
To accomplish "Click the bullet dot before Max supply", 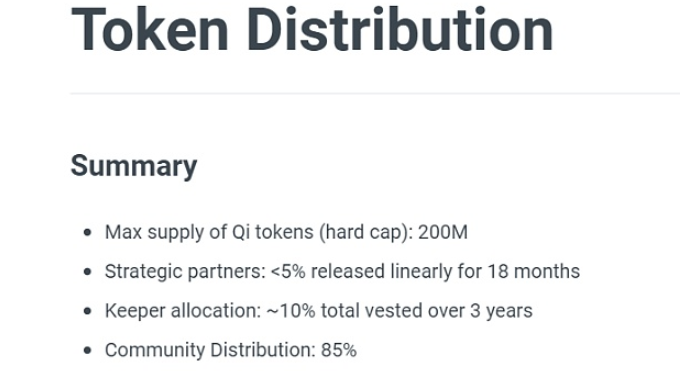I will (88, 232).
